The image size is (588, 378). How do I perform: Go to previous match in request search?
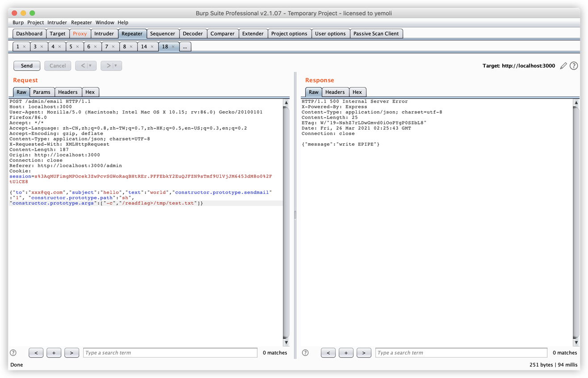[x=36, y=353]
